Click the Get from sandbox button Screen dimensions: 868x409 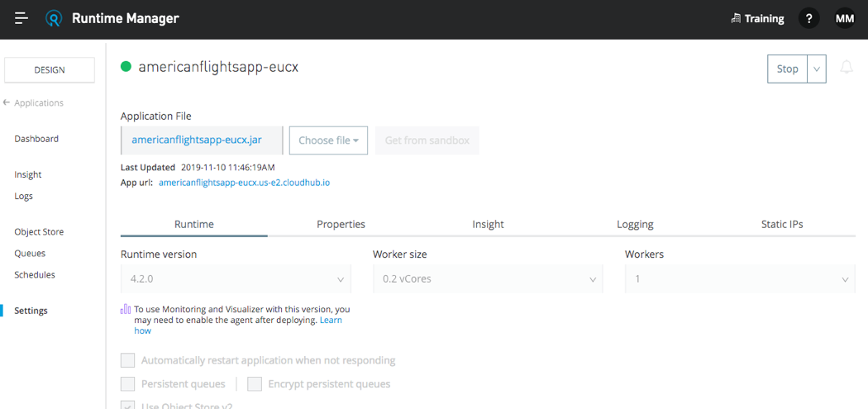[x=427, y=140]
